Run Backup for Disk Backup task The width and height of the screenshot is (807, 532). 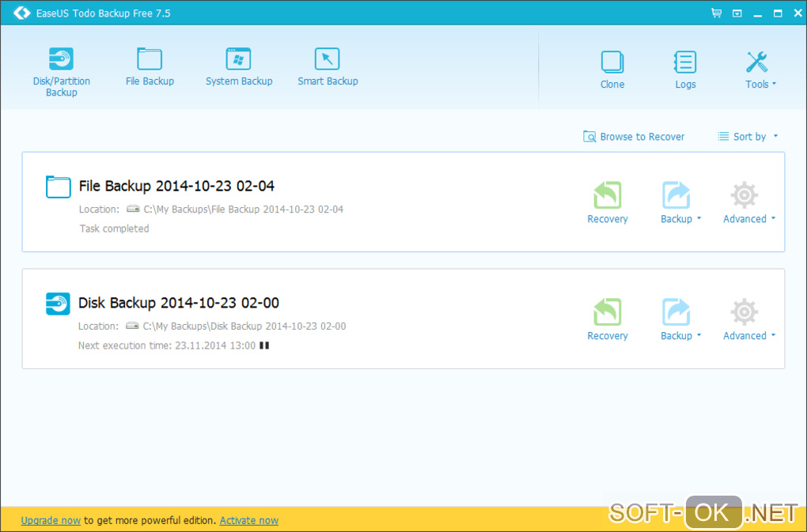click(x=676, y=319)
